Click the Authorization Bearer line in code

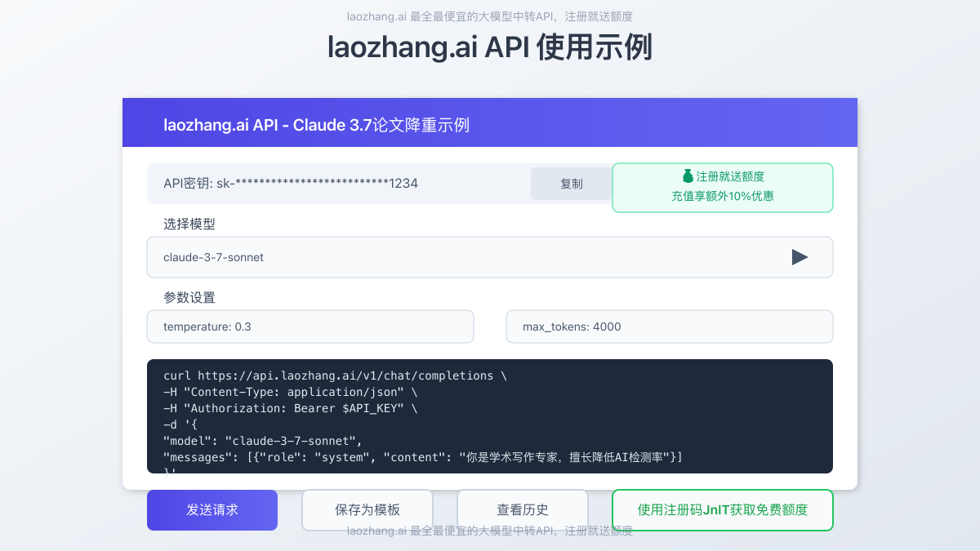[x=290, y=408]
